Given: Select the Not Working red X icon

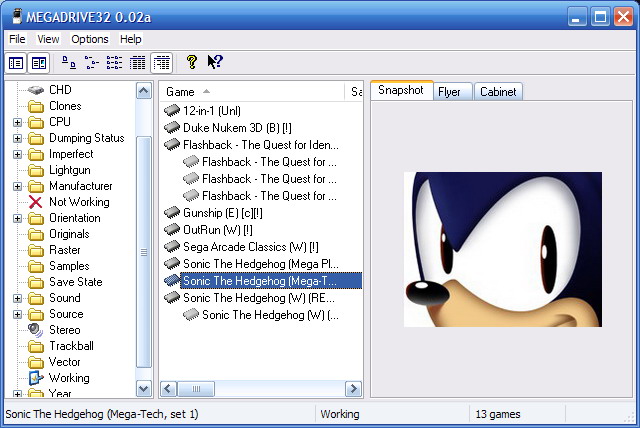Looking at the screenshot, I should [36, 202].
